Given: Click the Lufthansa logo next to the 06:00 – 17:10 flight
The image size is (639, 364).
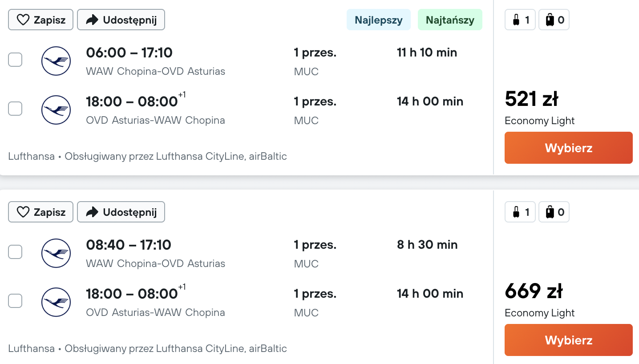Looking at the screenshot, I should (56, 61).
